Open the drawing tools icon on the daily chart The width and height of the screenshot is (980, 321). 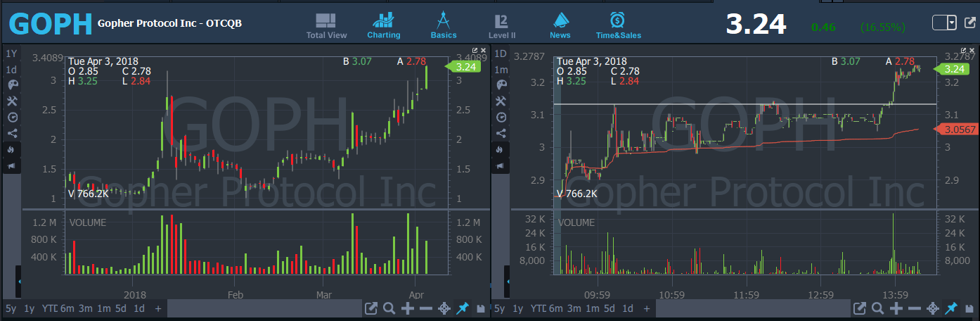click(x=12, y=101)
